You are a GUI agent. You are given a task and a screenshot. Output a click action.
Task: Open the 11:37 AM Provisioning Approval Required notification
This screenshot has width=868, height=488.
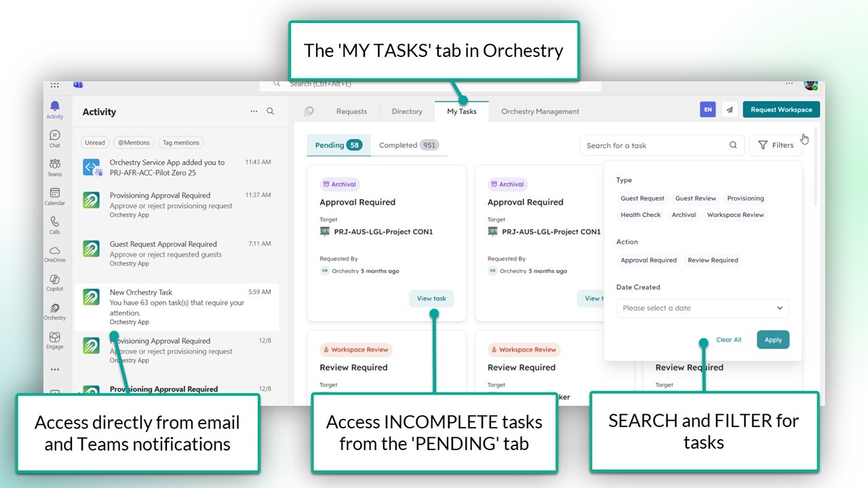click(176, 206)
